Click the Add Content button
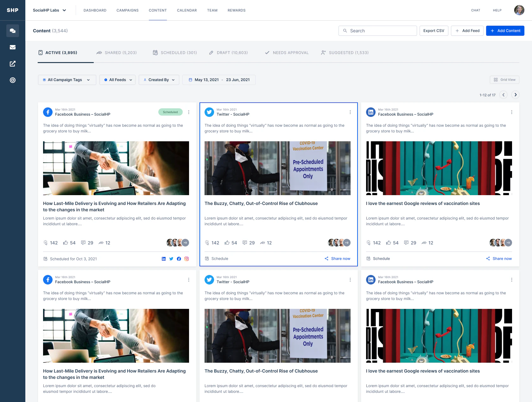532x402 pixels. [x=505, y=30]
